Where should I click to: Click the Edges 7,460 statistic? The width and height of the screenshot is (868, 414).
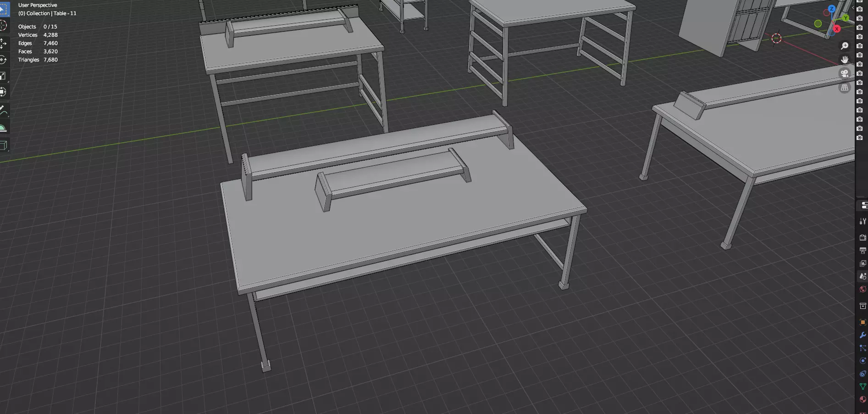[38, 43]
